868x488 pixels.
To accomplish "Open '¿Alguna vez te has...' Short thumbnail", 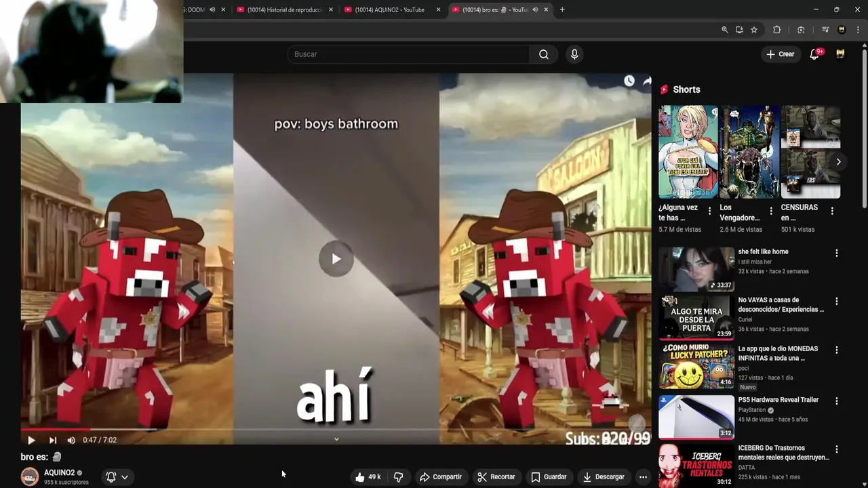I will (x=688, y=152).
